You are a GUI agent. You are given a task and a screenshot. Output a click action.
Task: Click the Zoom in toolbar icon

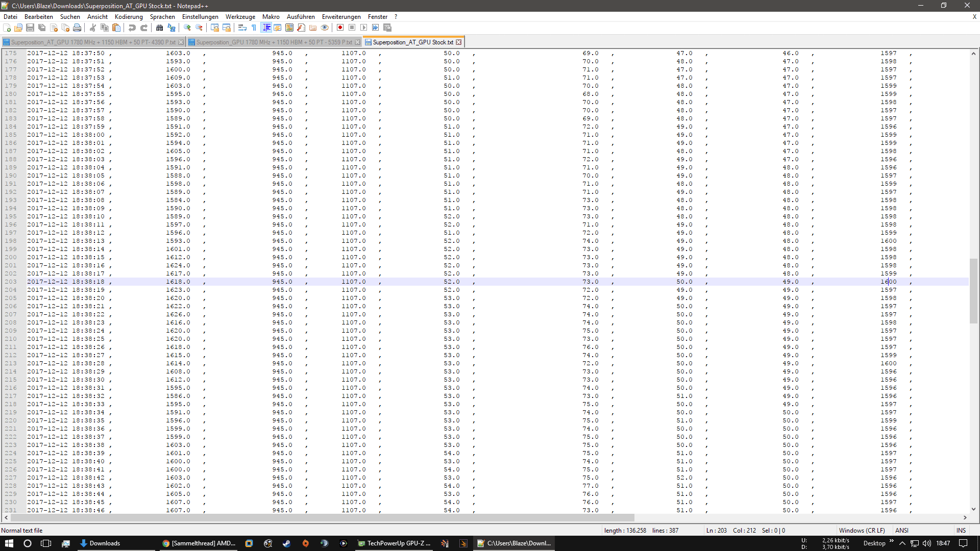pyautogui.click(x=187, y=28)
